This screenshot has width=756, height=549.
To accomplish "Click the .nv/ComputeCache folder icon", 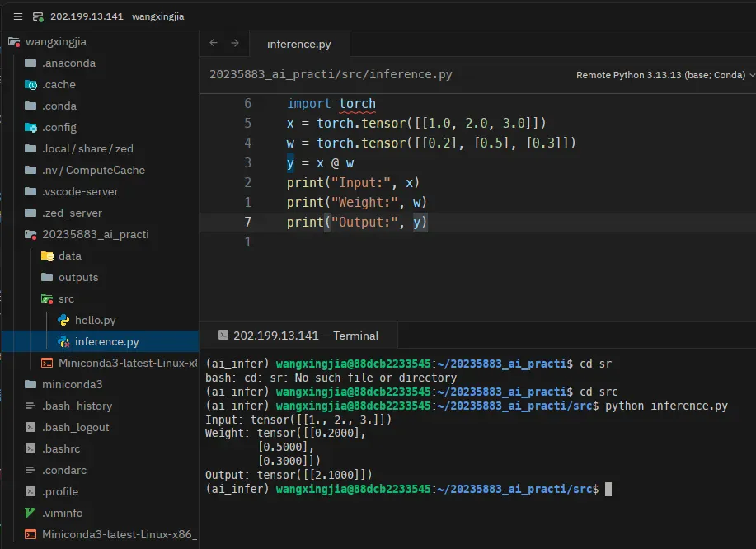I will [31, 170].
